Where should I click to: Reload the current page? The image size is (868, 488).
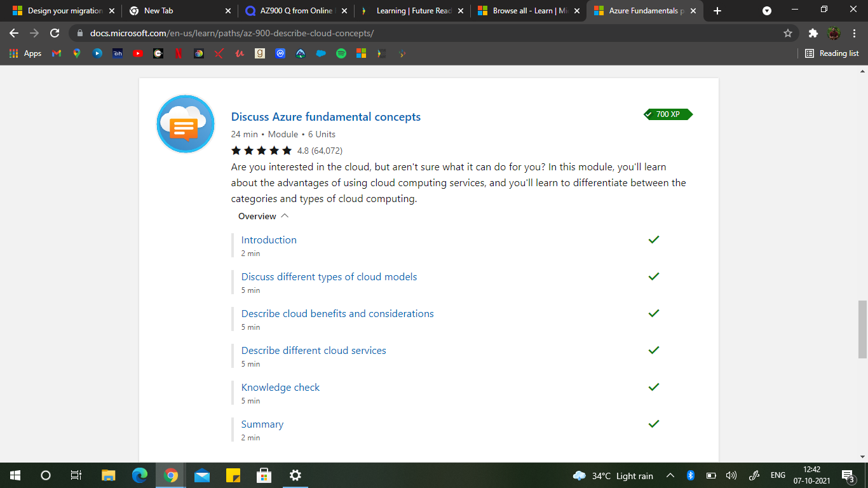coord(55,33)
